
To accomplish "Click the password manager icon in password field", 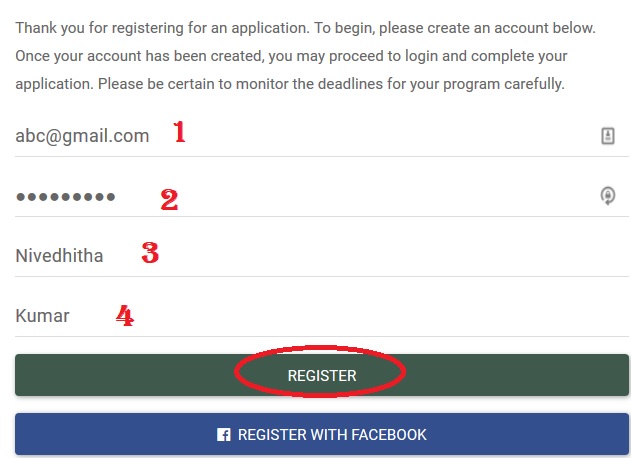I will click(x=607, y=196).
